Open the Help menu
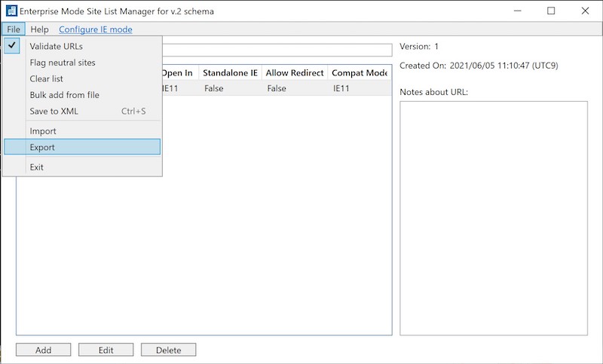 40,29
